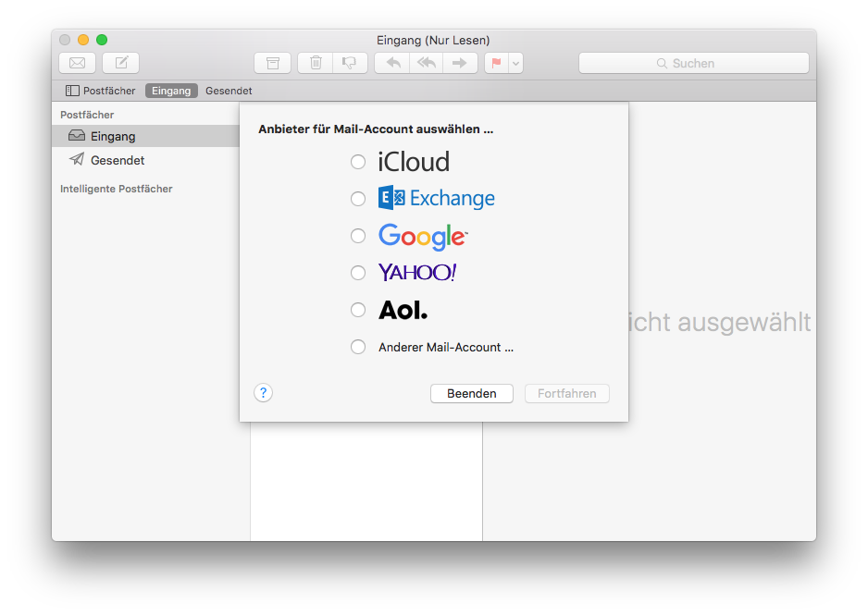The image size is (868, 615).
Task: Select the Gesendet favorites bar item
Action: [x=229, y=91]
